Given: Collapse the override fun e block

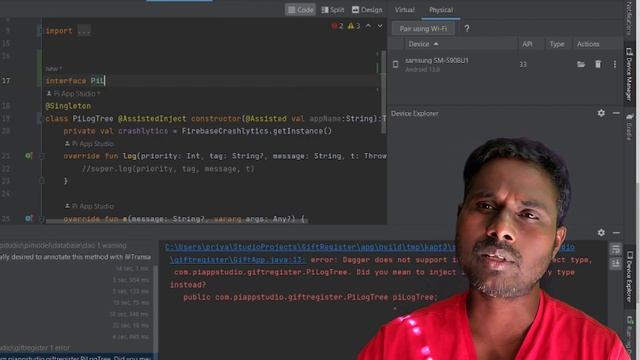Looking at the screenshot, I should [x=42, y=219].
